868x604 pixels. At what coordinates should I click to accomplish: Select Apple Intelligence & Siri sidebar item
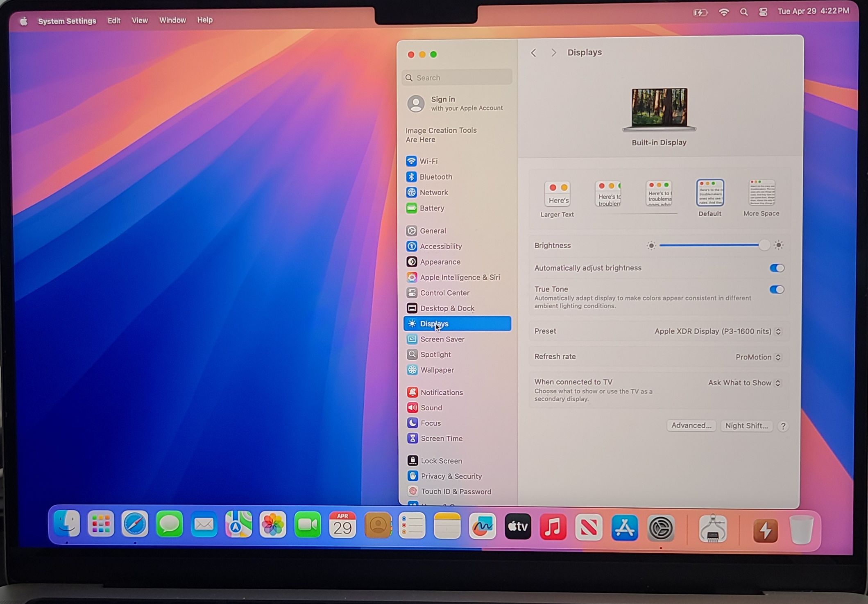point(460,278)
